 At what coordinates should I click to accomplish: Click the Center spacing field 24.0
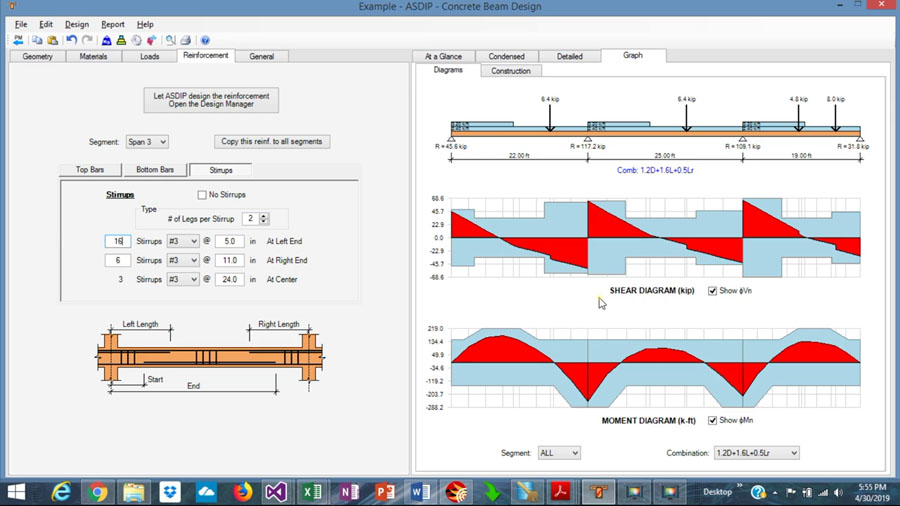click(230, 279)
